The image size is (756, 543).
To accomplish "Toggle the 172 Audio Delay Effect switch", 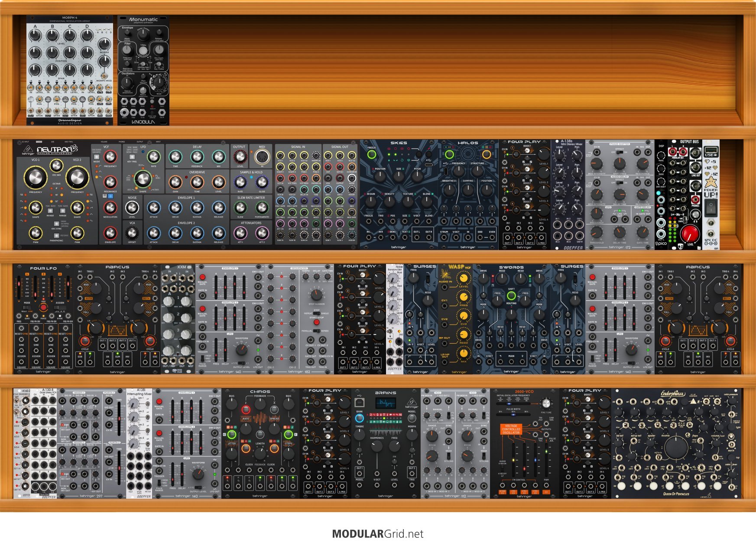I will pyautogui.click(x=620, y=182).
